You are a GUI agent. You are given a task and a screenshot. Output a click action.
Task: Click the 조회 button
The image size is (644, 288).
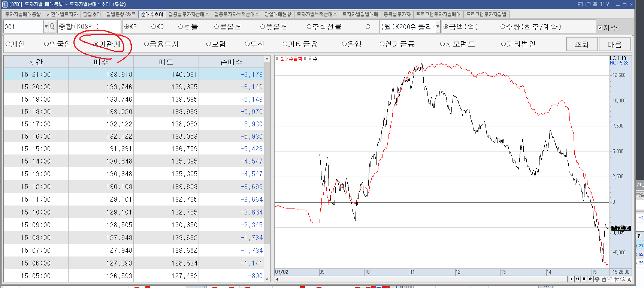(x=582, y=44)
